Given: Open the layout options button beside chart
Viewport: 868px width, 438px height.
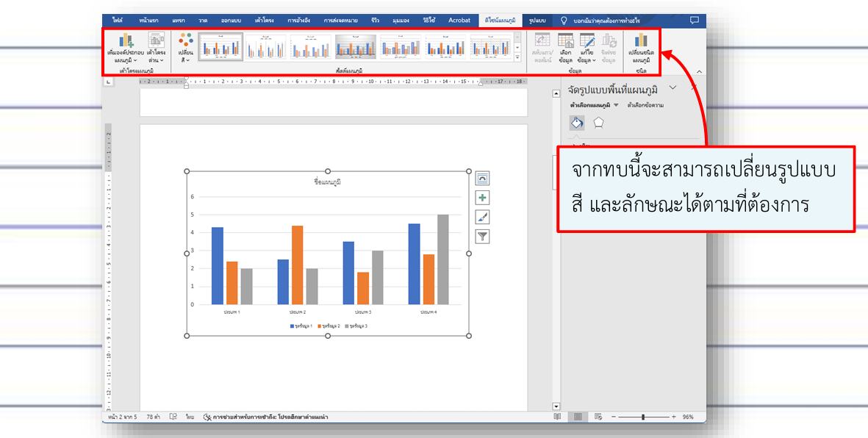Looking at the screenshot, I should coord(482,179).
